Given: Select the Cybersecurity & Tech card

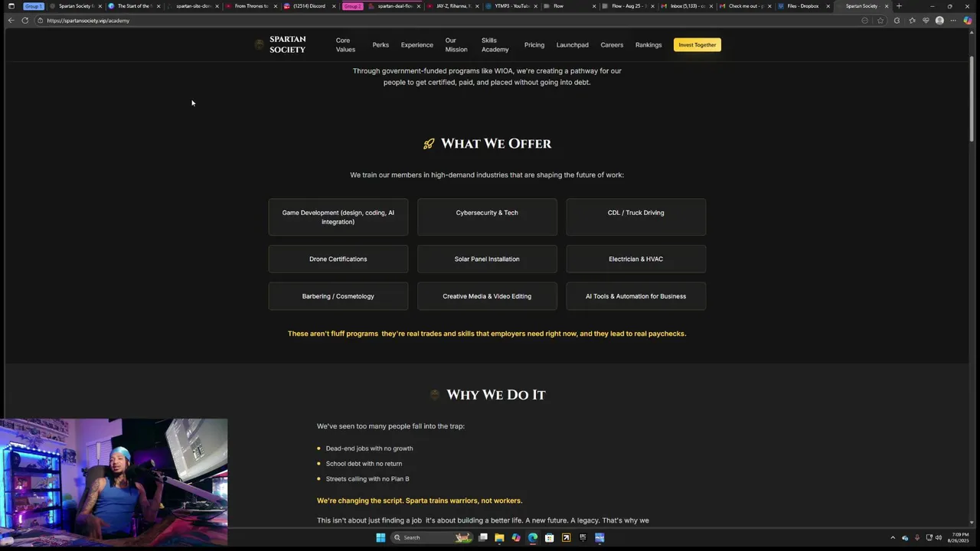Looking at the screenshot, I should tap(487, 217).
